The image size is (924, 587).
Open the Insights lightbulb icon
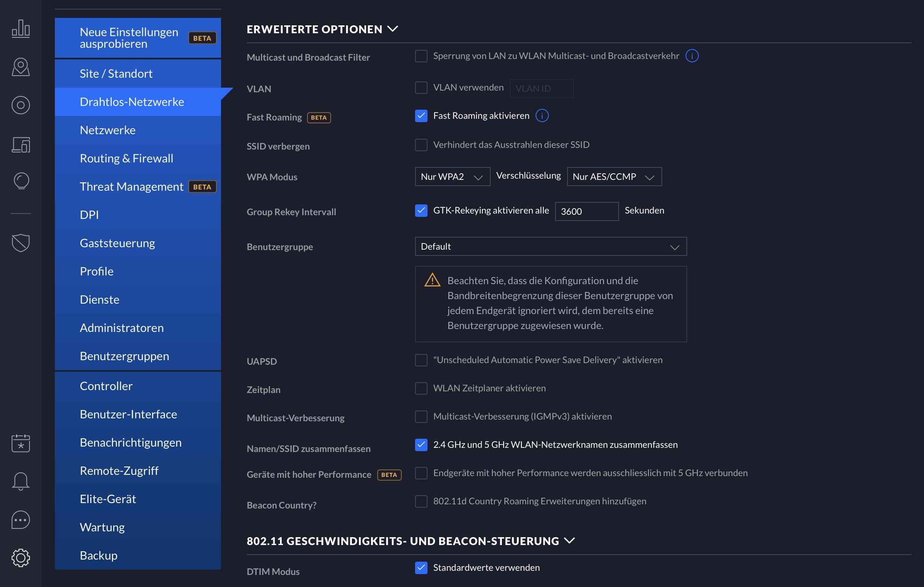point(21,181)
